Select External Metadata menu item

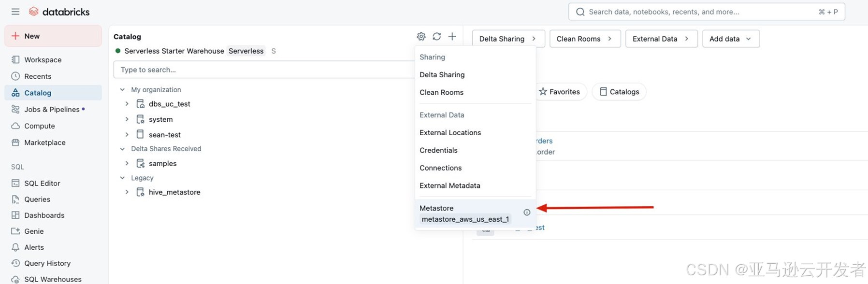475,185
